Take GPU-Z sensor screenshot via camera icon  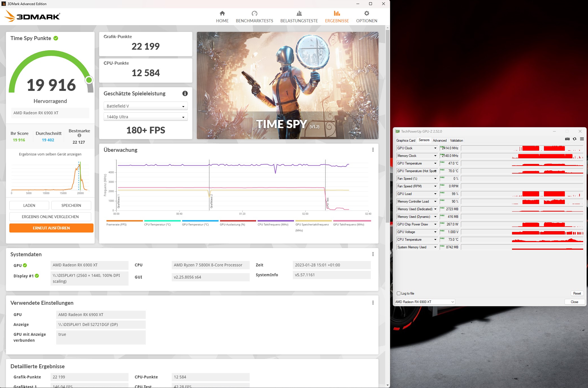tap(567, 139)
